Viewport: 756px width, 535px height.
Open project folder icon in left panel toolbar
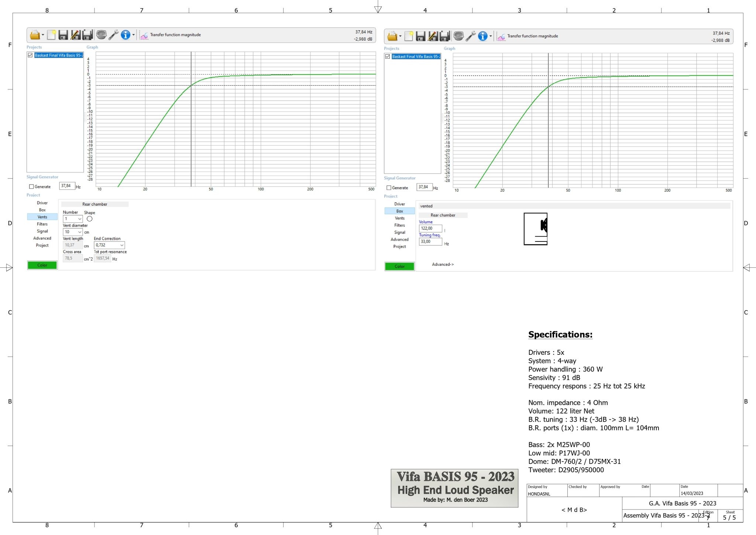pos(35,35)
